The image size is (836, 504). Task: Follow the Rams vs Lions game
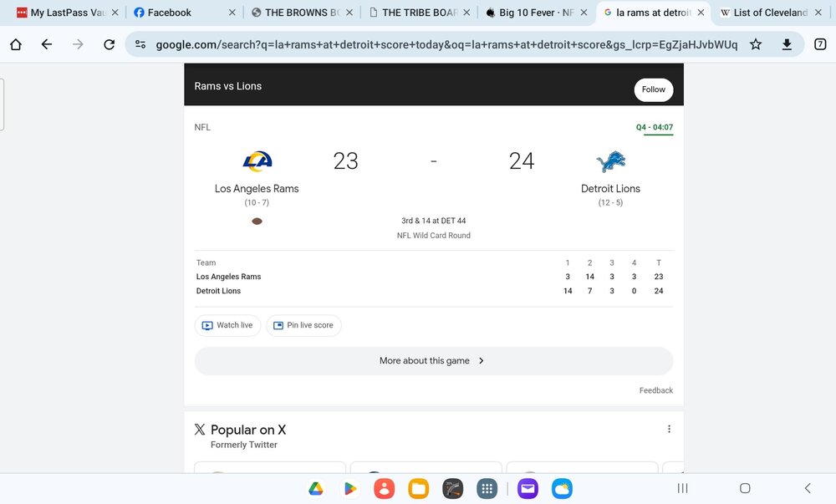click(653, 89)
